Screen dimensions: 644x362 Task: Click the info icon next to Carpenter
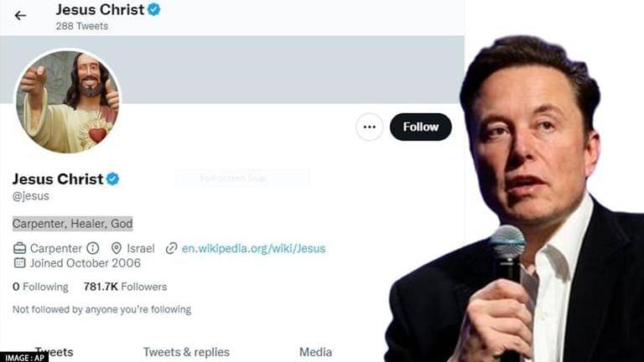tap(93, 248)
